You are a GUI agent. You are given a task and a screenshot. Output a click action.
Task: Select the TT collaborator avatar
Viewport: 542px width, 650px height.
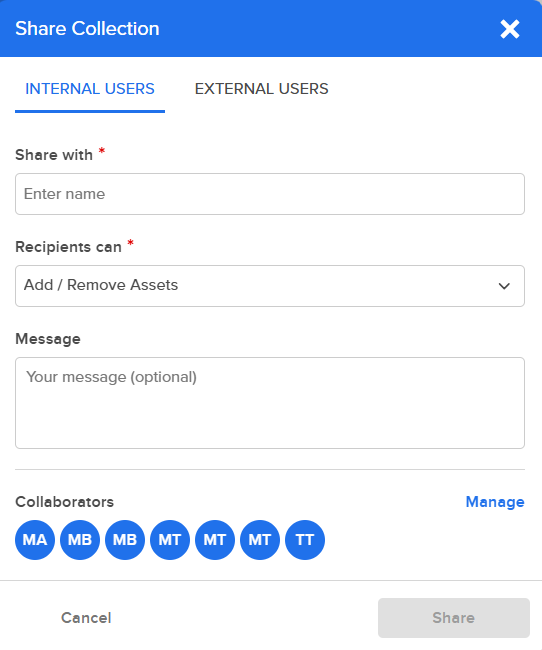305,540
